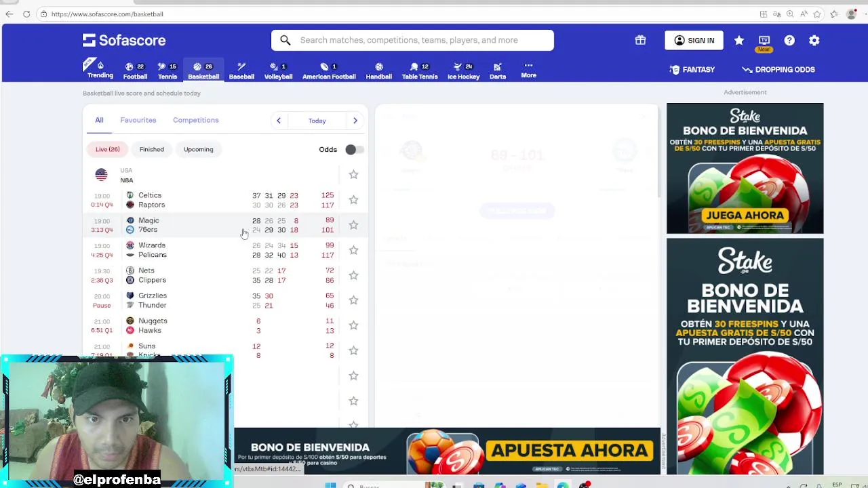Image resolution: width=868 pixels, height=488 pixels.
Task: Open the Table Tennis sport section
Action: pos(420,70)
